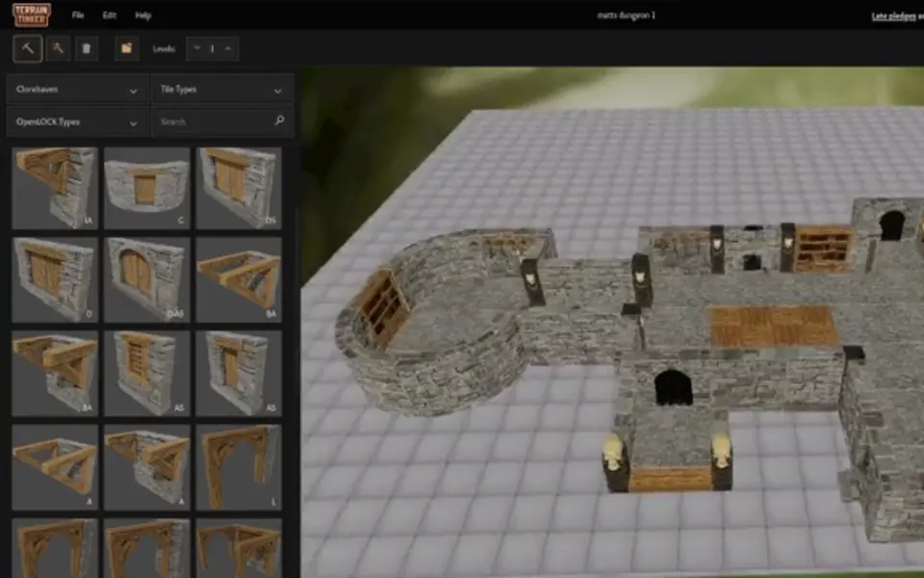Select the hammer edit tool
This screenshot has width=924, height=578.
tap(58, 48)
